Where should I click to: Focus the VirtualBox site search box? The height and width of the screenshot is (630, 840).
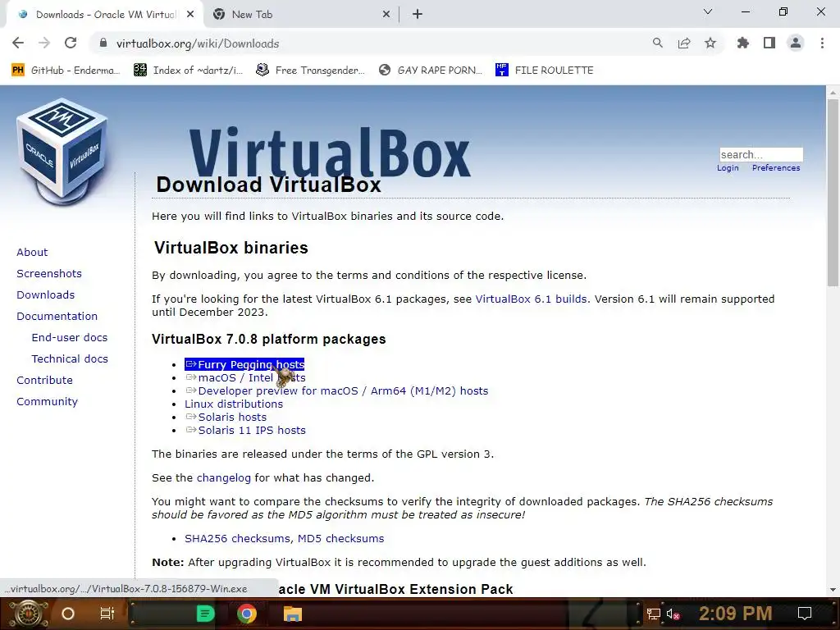760,155
